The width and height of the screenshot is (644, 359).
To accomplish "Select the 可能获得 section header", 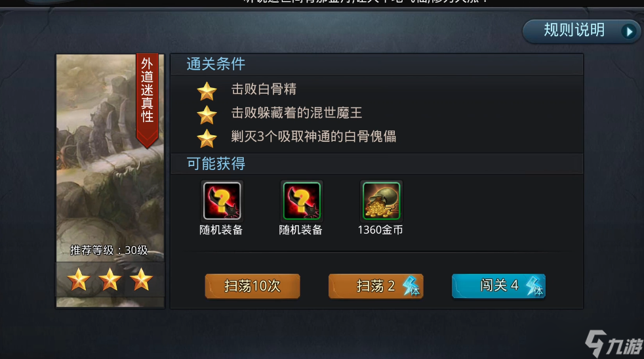I will [216, 163].
